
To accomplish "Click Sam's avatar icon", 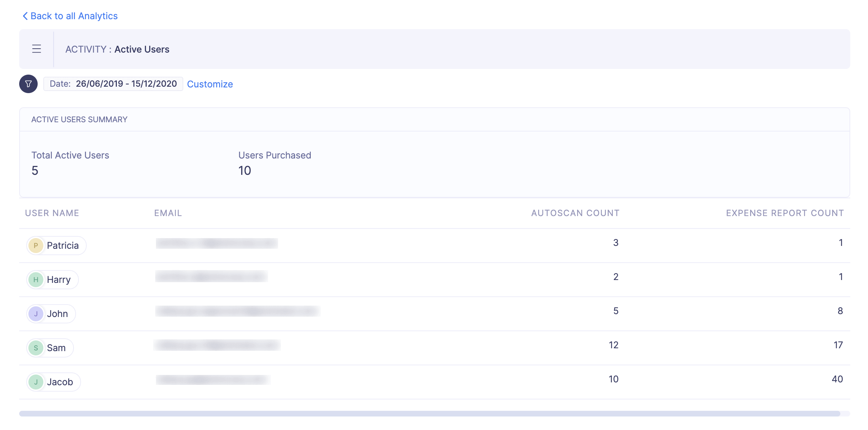I will pos(36,348).
